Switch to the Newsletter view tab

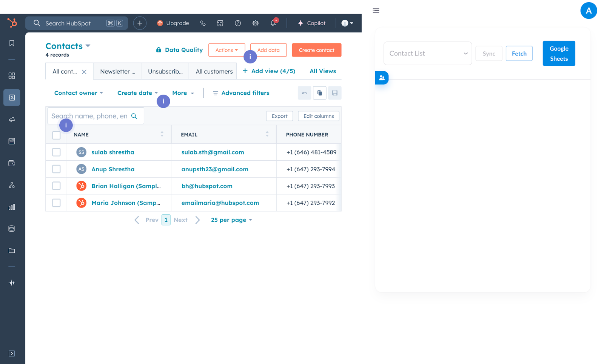coord(117,71)
